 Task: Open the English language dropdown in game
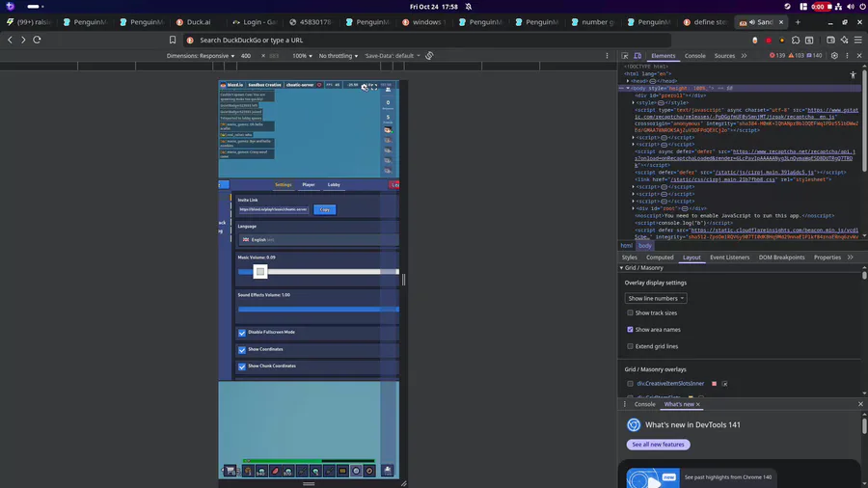pos(318,239)
